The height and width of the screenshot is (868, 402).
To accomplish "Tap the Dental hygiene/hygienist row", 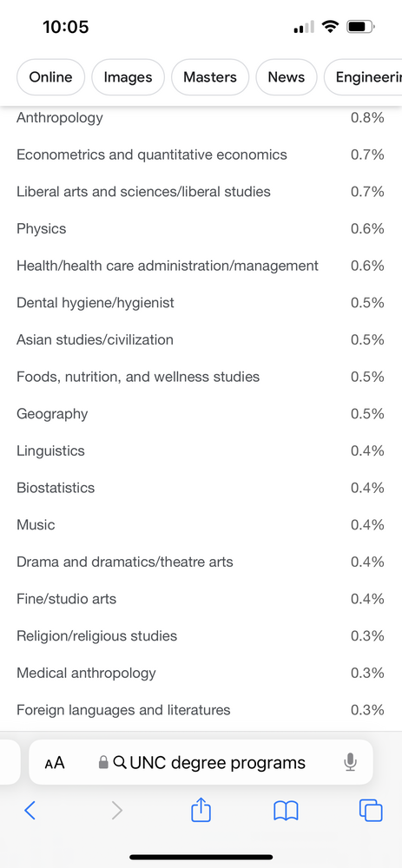I will (201, 303).
